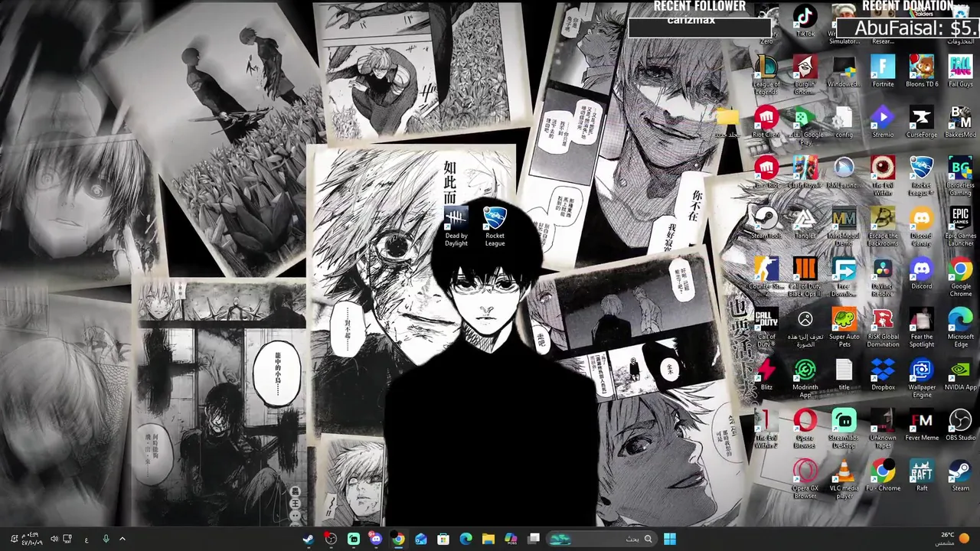Screen dimensions: 980x551
Task: Launch Fever Meme shortcut
Action: (922, 425)
